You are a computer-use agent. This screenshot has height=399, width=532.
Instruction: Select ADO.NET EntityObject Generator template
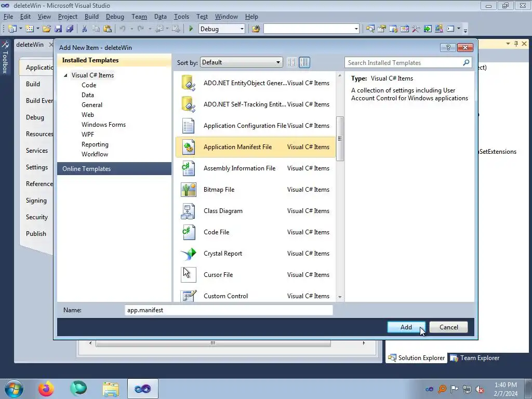point(256,83)
